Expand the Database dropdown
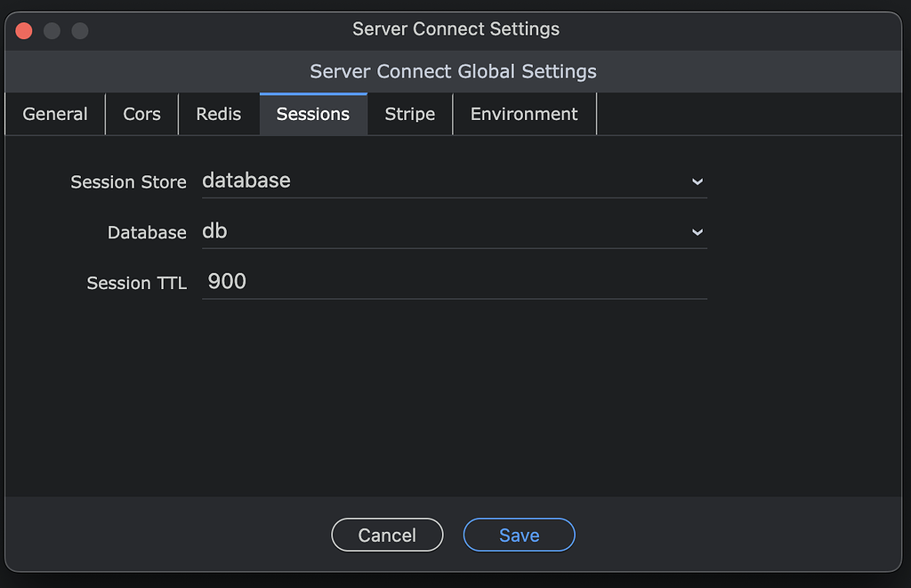 coord(445,231)
